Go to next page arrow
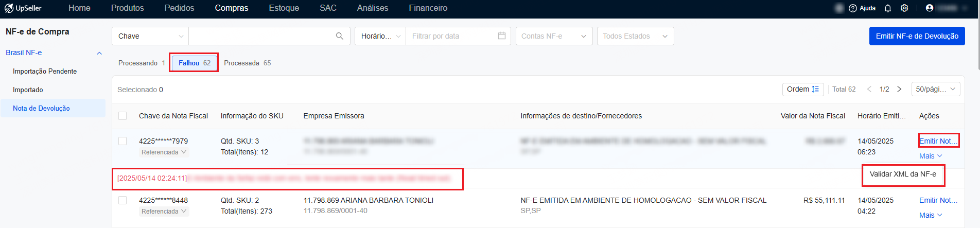The height and width of the screenshot is (228, 980). point(899,89)
